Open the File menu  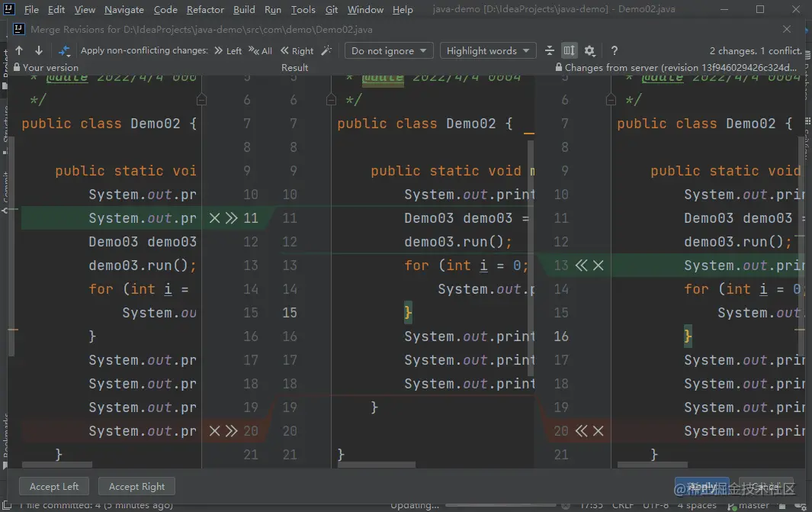pos(31,9)
